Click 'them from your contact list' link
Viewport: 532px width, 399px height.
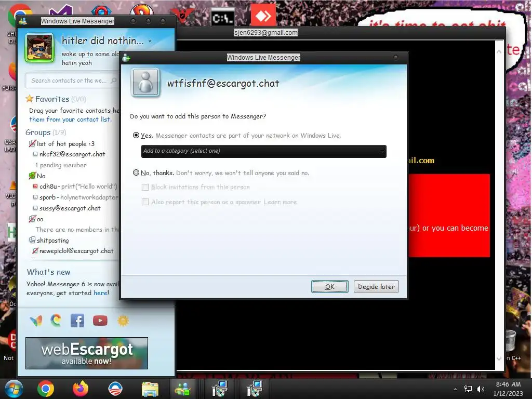[x=70, y=119]
